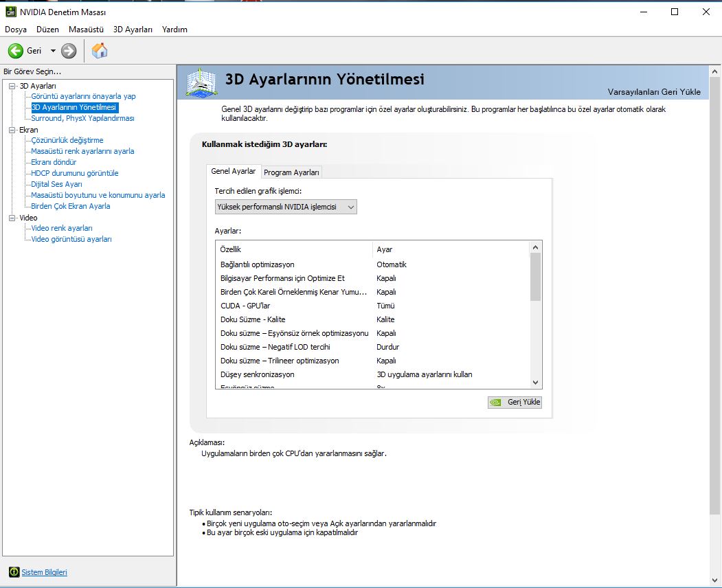Open Dijital Ses Ayarı
The image size is (722, 588).
tap(56, 184)
